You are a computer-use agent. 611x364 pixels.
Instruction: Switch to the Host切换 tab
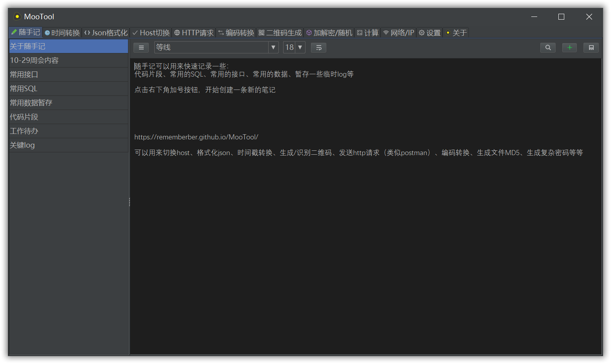[151, 33]
